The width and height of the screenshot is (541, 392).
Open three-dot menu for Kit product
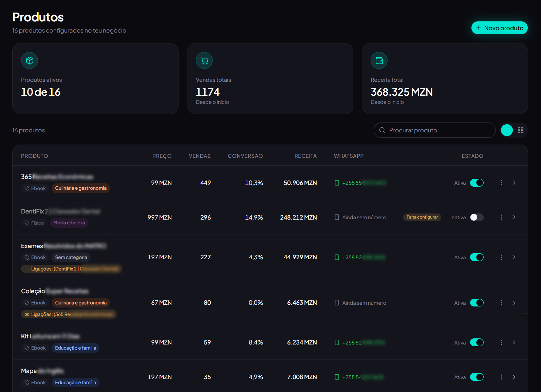coord(502,342)
